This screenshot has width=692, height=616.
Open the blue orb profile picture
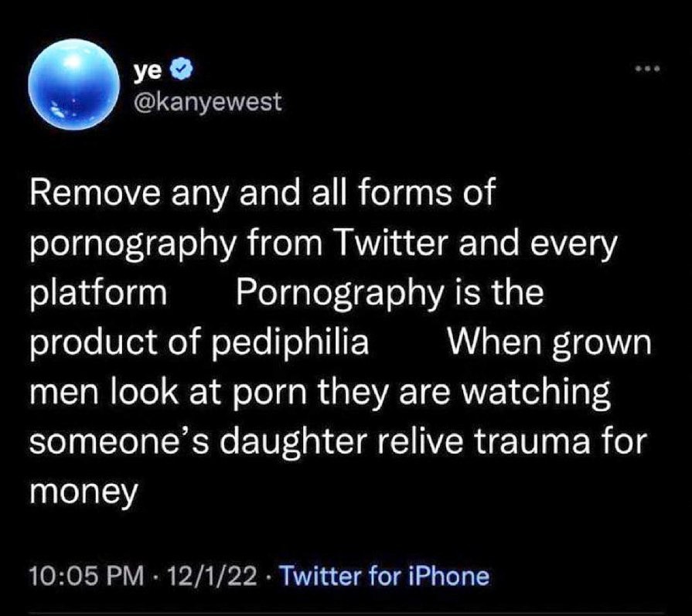(73, 84)
